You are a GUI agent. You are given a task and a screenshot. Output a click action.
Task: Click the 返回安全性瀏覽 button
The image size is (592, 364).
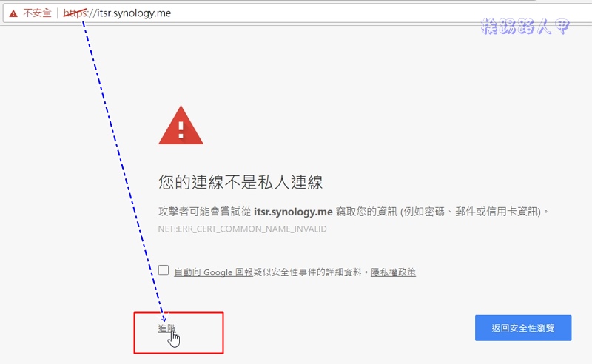[x=523, y=328]
